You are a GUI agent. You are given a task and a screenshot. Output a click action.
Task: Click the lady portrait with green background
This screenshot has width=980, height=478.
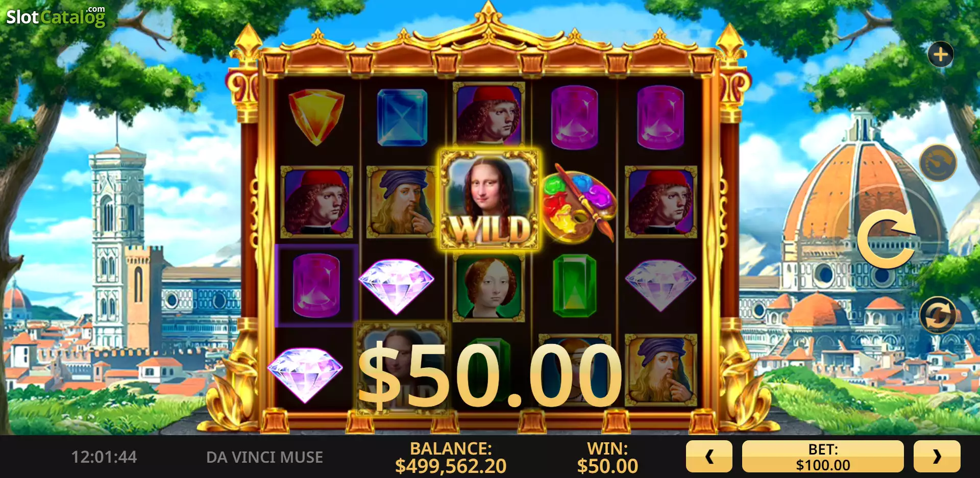point(488,287)
